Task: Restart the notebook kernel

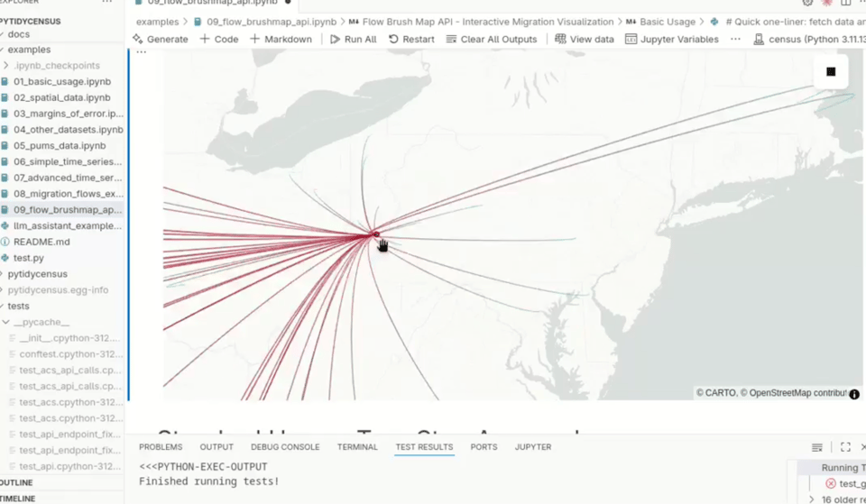Action: click(411, 39)
